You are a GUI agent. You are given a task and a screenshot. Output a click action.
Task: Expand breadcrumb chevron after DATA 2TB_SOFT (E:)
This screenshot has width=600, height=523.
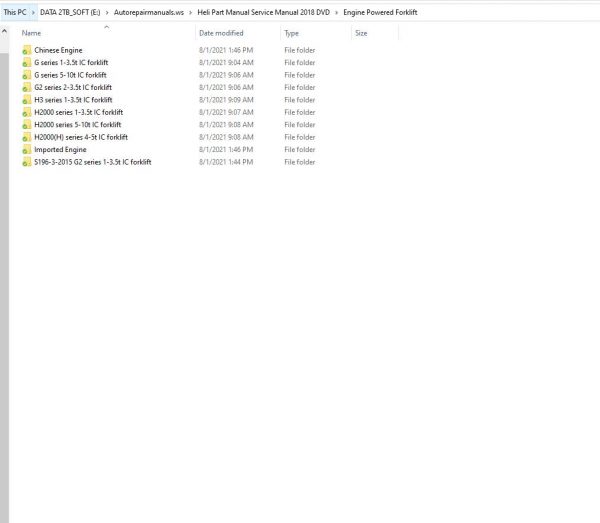point(107,13)
